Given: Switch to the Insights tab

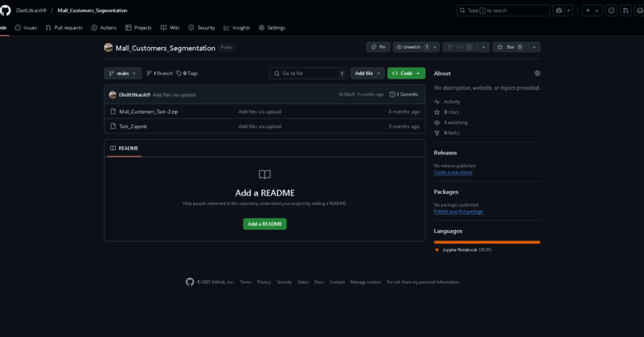Looking at the screenshot, I should pos(237,28).
